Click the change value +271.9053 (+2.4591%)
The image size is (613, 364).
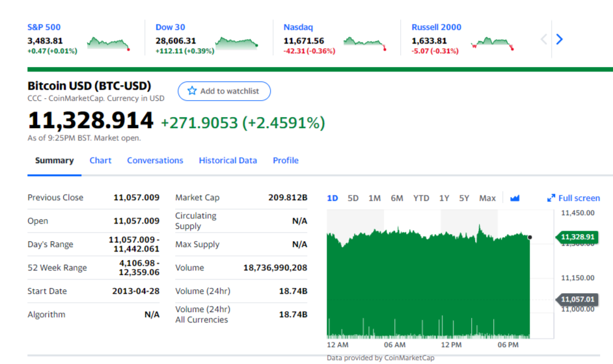(243, 123)
